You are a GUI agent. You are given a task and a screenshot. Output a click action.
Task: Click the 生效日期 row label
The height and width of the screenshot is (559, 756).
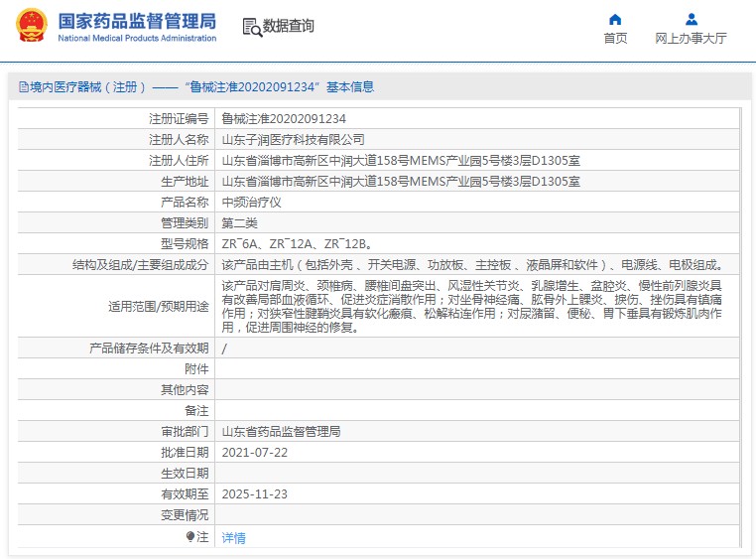pos(185,474)
